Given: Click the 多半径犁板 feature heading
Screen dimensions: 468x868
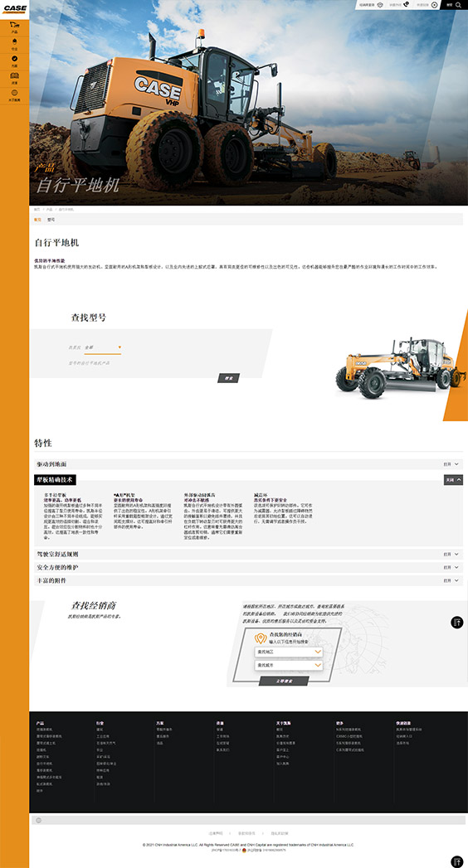Looking at the screenshot, I should tap(54, 494).
